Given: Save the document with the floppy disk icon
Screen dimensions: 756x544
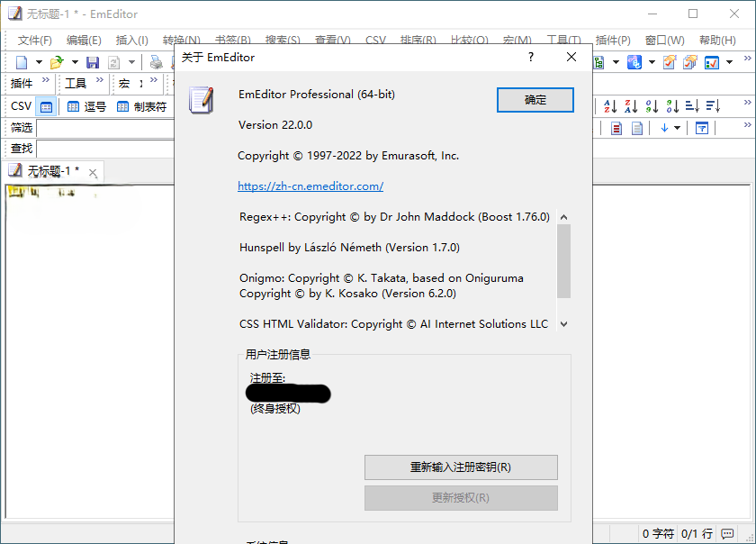Looking at the screenshot, I should click(x=93, y=62).
